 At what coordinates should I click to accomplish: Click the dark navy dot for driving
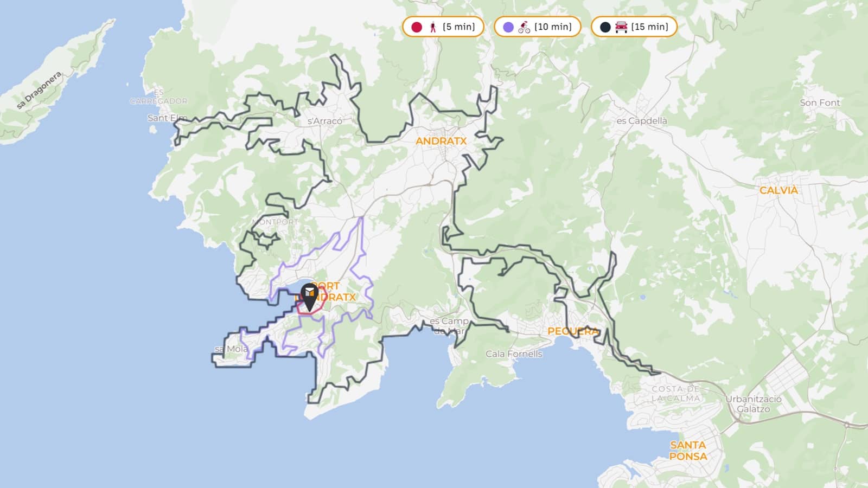[605, 27]
